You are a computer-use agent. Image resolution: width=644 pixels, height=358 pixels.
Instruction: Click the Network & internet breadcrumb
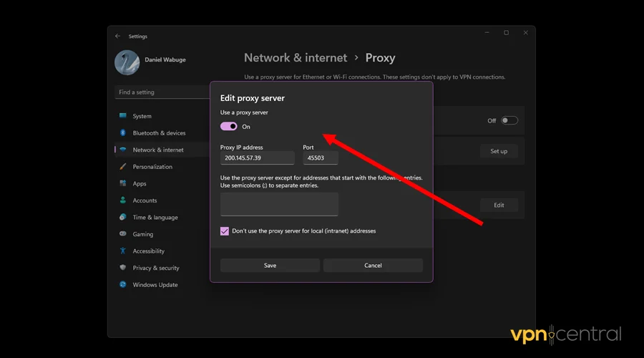click(x=296, y=58)
